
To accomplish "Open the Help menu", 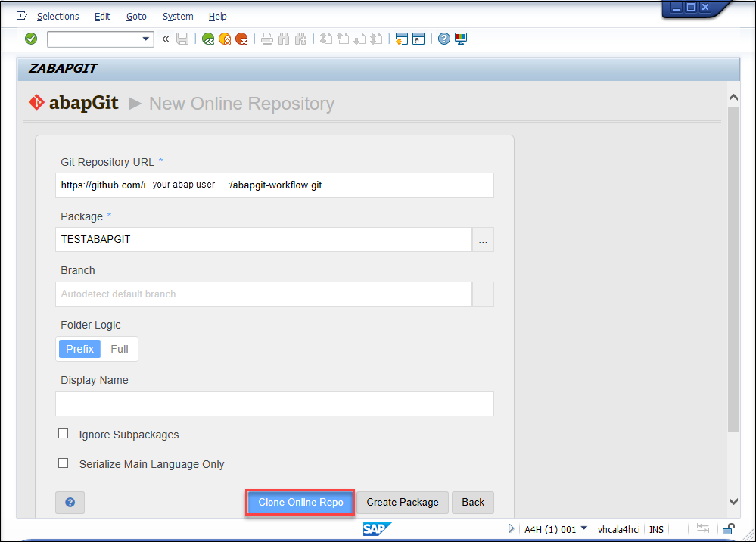I will coord(217,17).
